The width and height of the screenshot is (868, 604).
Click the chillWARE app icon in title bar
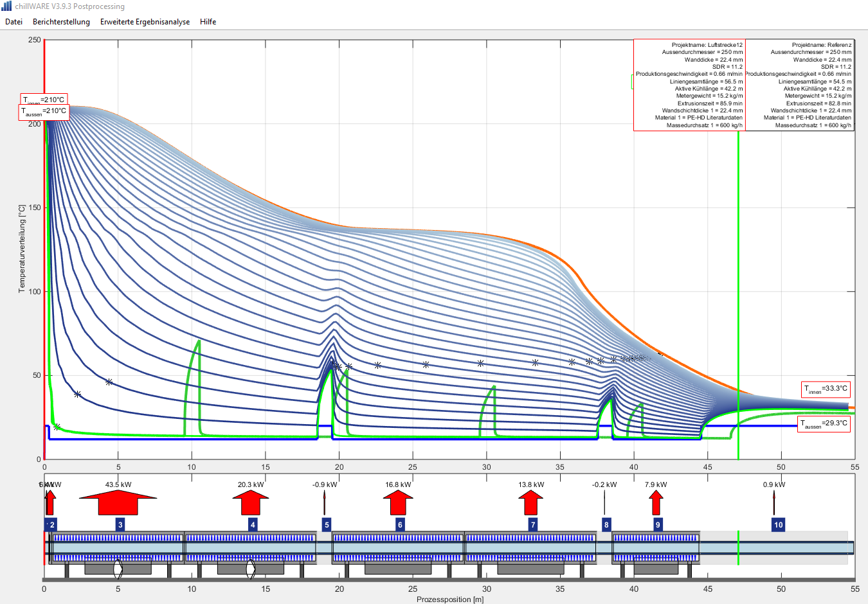pyautogui.click(x=6, y=6)
